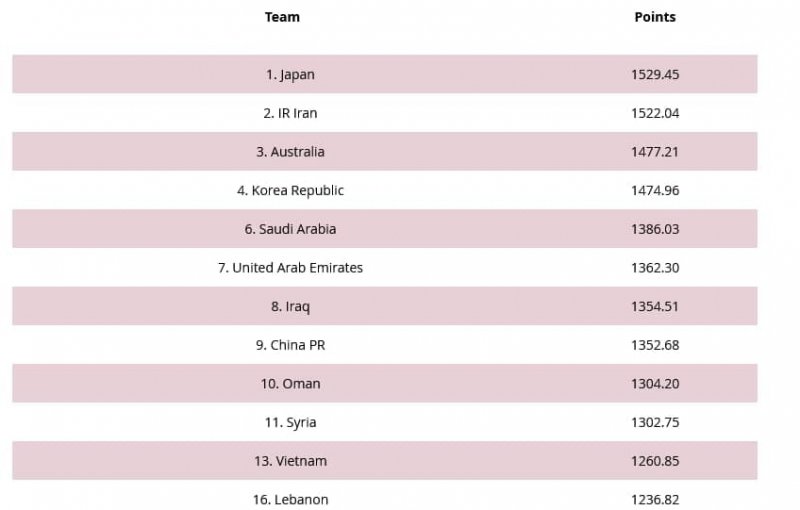Click the Syria team entry
This screenshot has height=510, width=800.
click(290, 422)
